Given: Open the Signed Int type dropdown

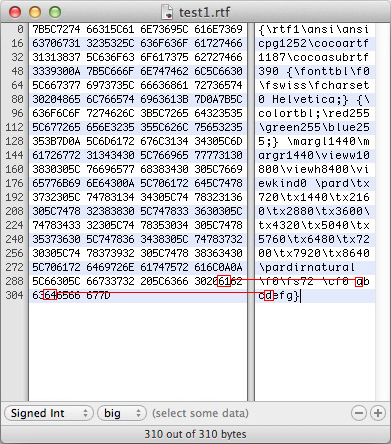Looking at the screenshot, I should (x=49, y=413).
